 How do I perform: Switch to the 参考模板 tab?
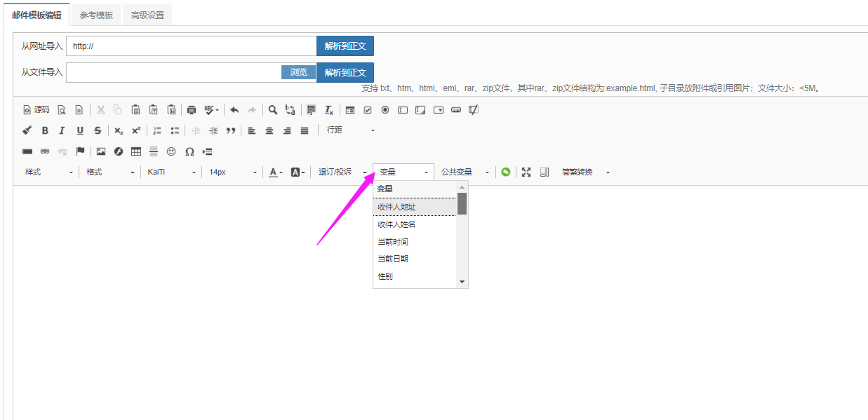click(96, 15)
